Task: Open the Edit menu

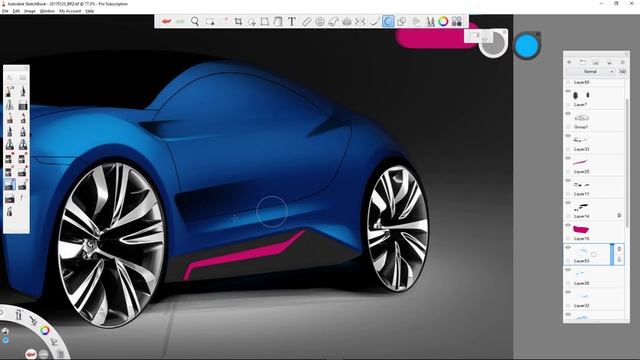Action: click(x=16, y=11)
